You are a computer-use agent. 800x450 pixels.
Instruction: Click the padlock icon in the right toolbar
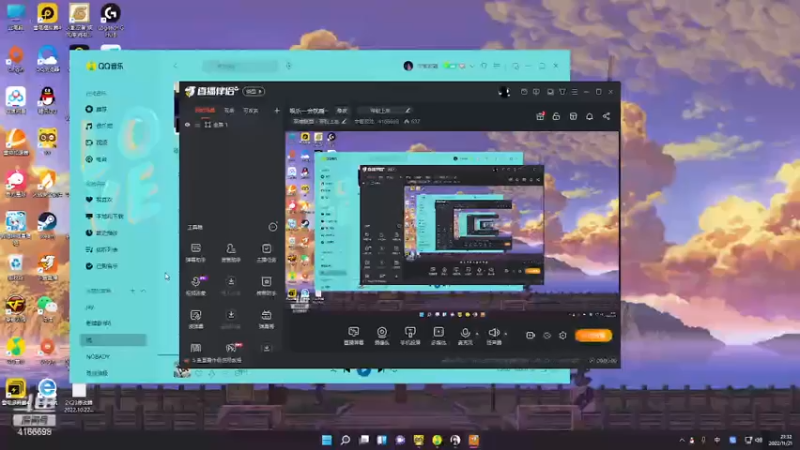(556, 116)
